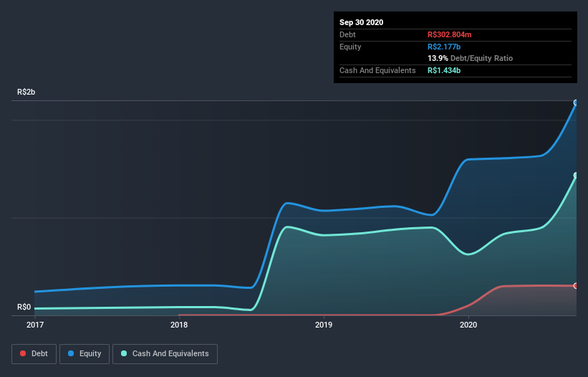The width and height of the screenshot is (588, 377).
Task: Click the R$1.434b cash value
Action: (x=444, y=70)
